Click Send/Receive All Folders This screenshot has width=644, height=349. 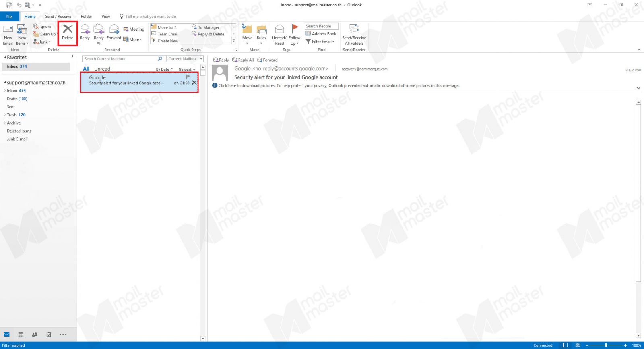pyautogui.click(x=354, y=35)
